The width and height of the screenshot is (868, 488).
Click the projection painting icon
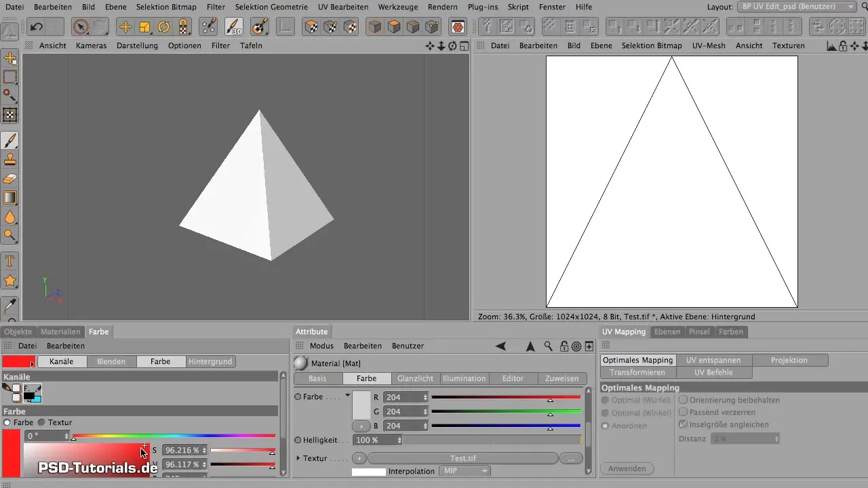point(258,27)
